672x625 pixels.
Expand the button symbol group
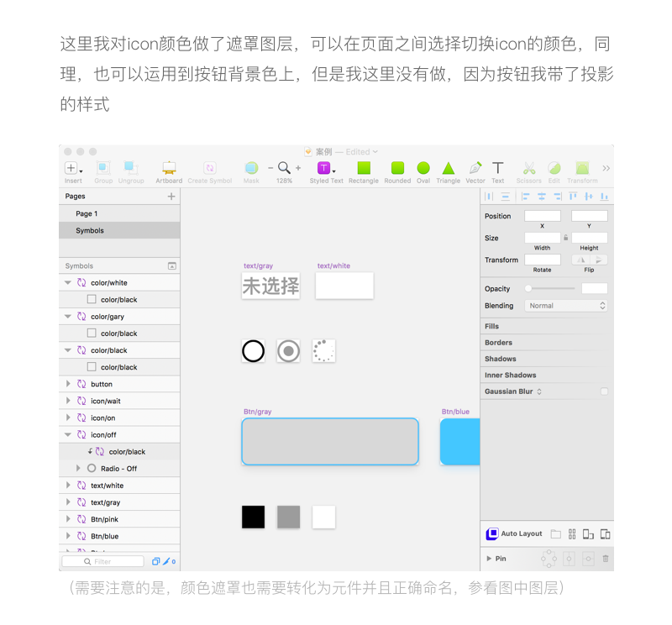point(68,384)
